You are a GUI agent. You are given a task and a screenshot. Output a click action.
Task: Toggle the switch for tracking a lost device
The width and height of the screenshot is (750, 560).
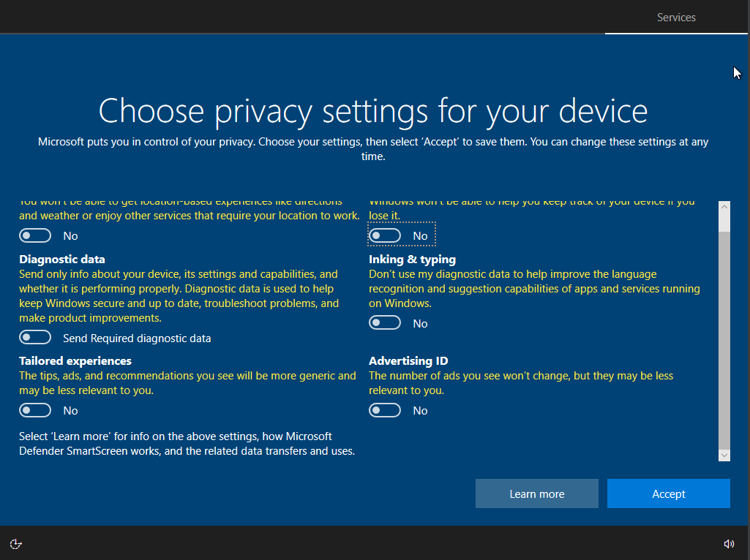click(385, 235)
